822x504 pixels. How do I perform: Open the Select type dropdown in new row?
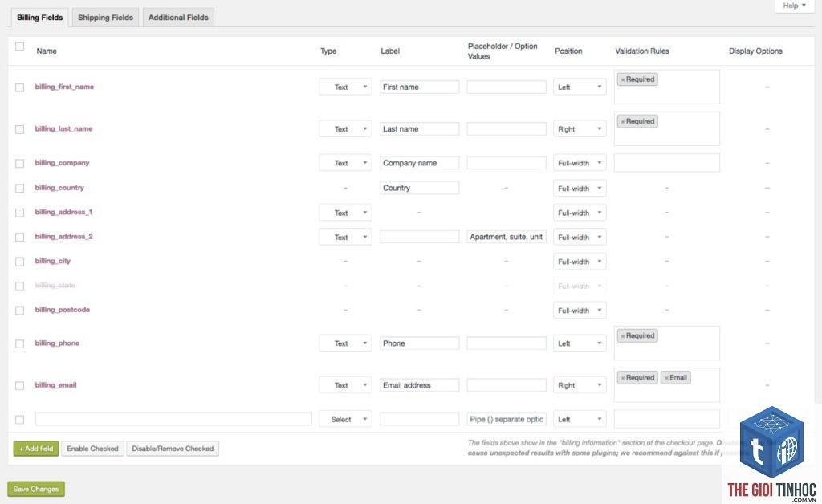(x=345, y=419)
